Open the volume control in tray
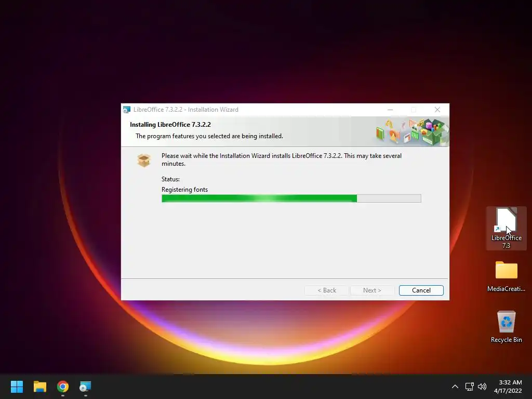Image resolution: width=532 pixels, height=399 pixels. (482, 387)
